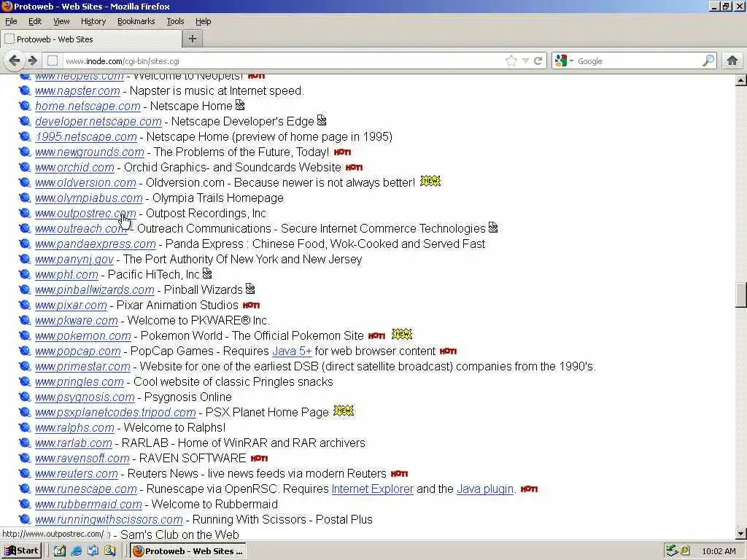Open the Edit menu

[35, 21]
